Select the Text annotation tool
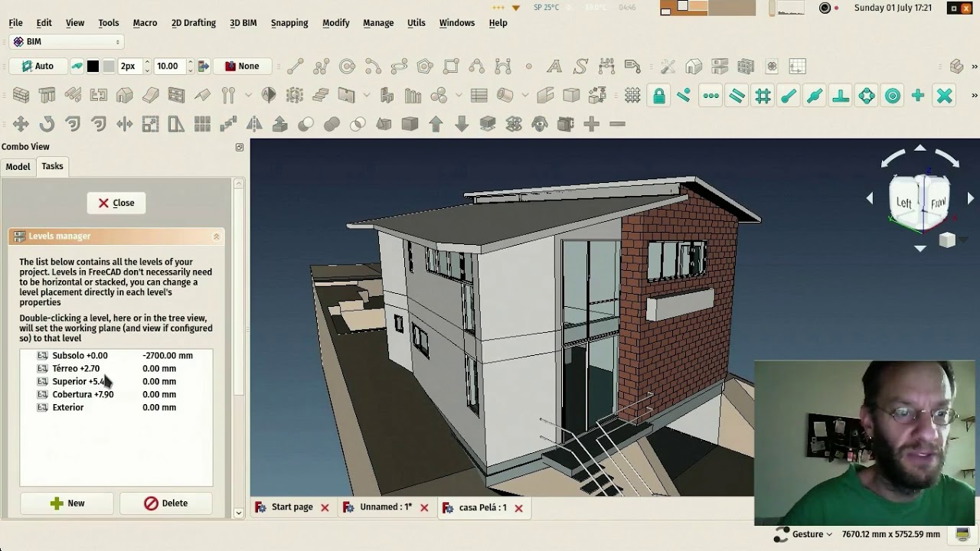Viewport: 980px width, 551px height. [x=554, y=67]
